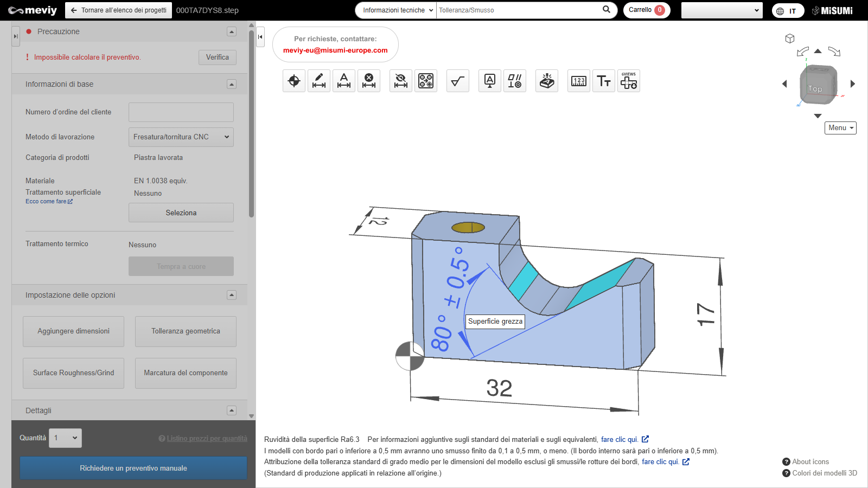The height and width of the screenshot is (488, 868).
Task: Click the datum A reference tool icon
Action: click(x=490, y=81)
